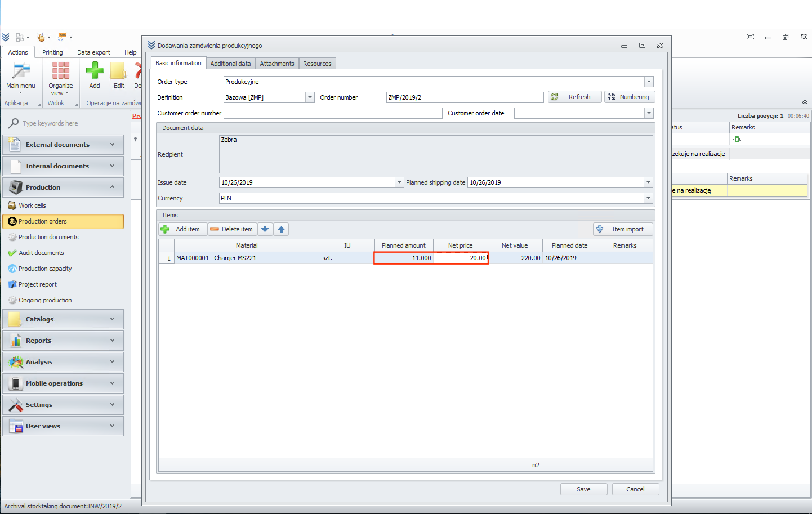
Task: Expand the Settings section
Action: 63,405
